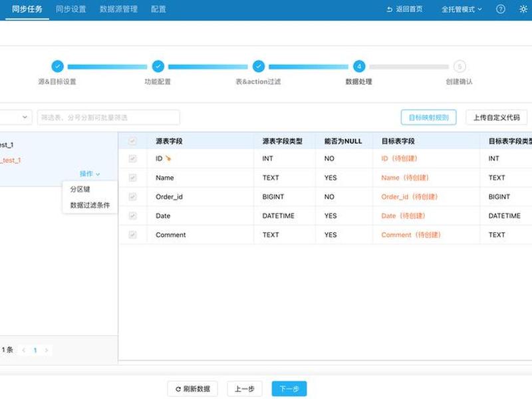
Task: Click the source type DATETIME cell
Action: click(x=278, y=215)
